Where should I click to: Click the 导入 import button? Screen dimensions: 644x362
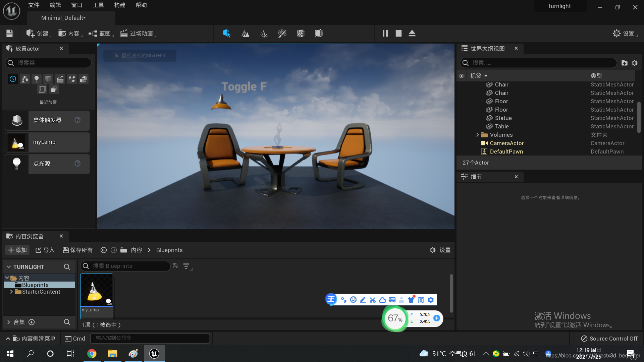45,250
